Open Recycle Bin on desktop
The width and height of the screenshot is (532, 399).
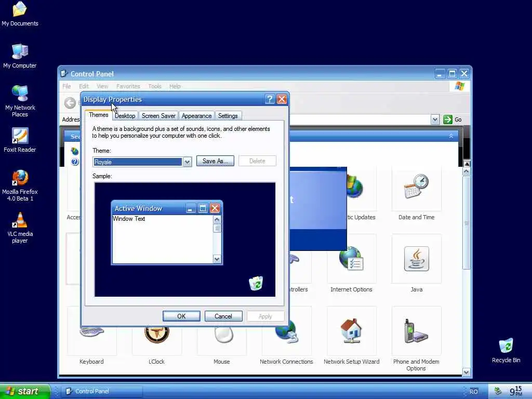506,351
